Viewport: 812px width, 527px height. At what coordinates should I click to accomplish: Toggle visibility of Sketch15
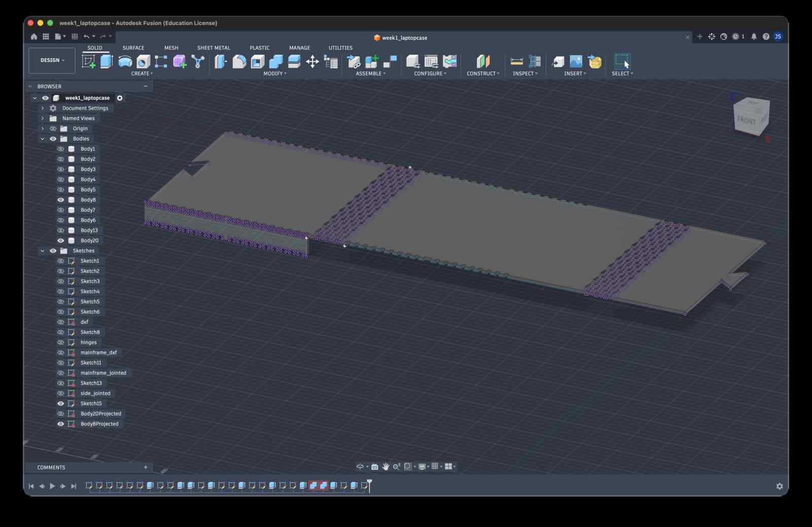pos(60,404)
